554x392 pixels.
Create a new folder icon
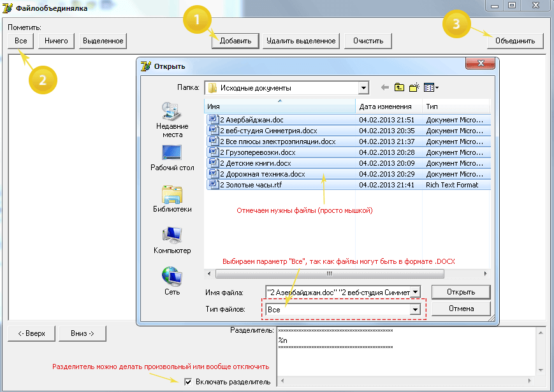[414, 87]
